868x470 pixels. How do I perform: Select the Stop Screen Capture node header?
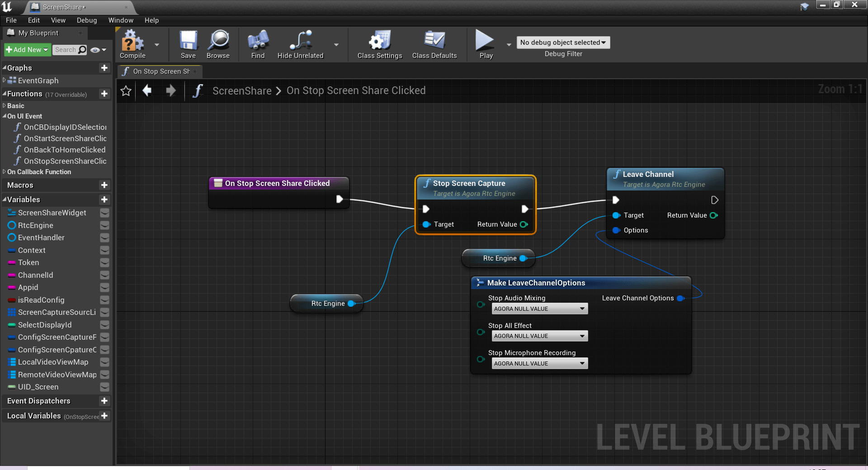coord(475,188)
